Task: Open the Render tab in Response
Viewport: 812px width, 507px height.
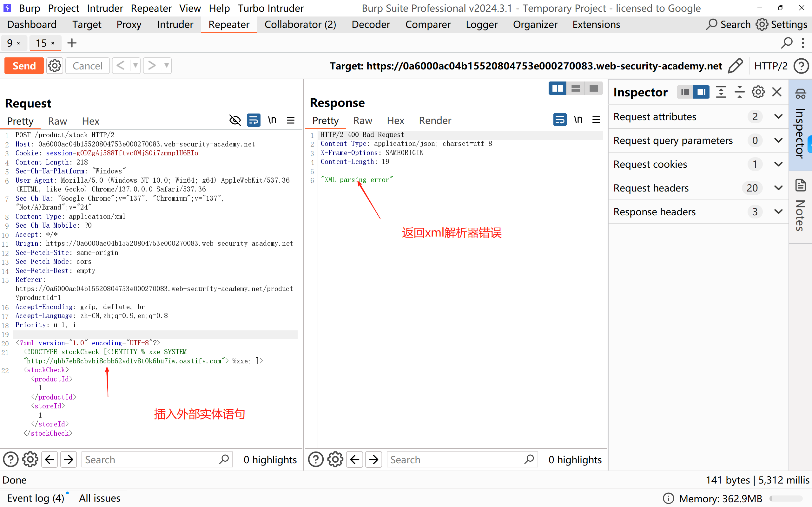Action: coord(435,120)
